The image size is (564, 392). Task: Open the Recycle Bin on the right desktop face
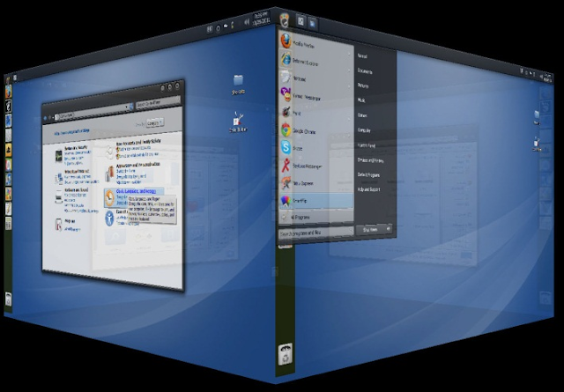pos(286,354)
